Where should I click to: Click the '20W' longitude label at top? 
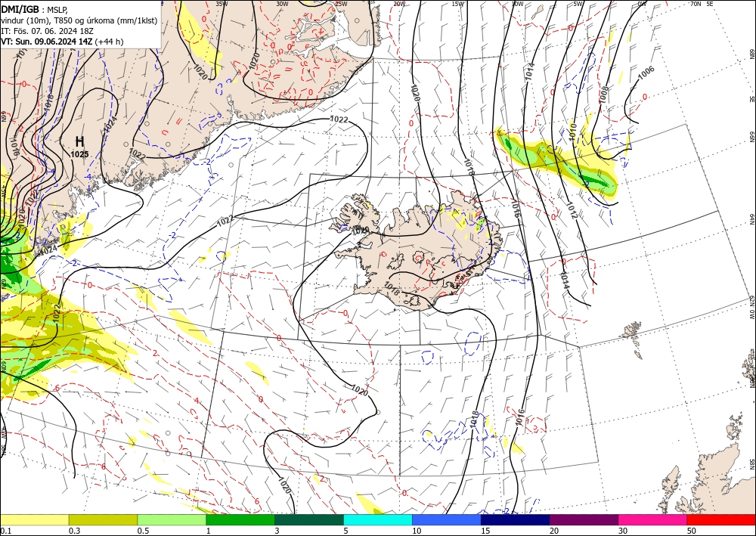(x=398, y=4)
